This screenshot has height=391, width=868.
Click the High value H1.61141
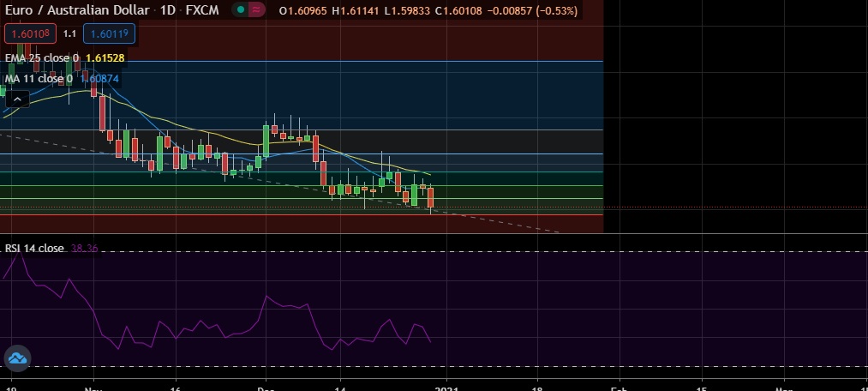354,10
